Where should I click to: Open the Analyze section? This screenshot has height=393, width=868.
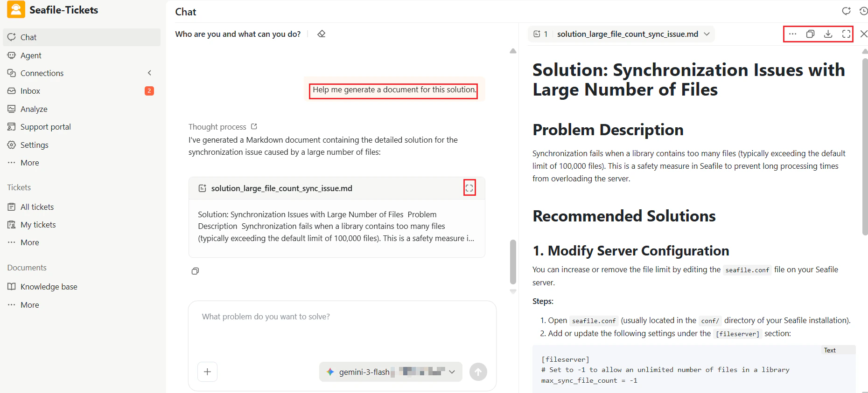[x=82, y=109]
